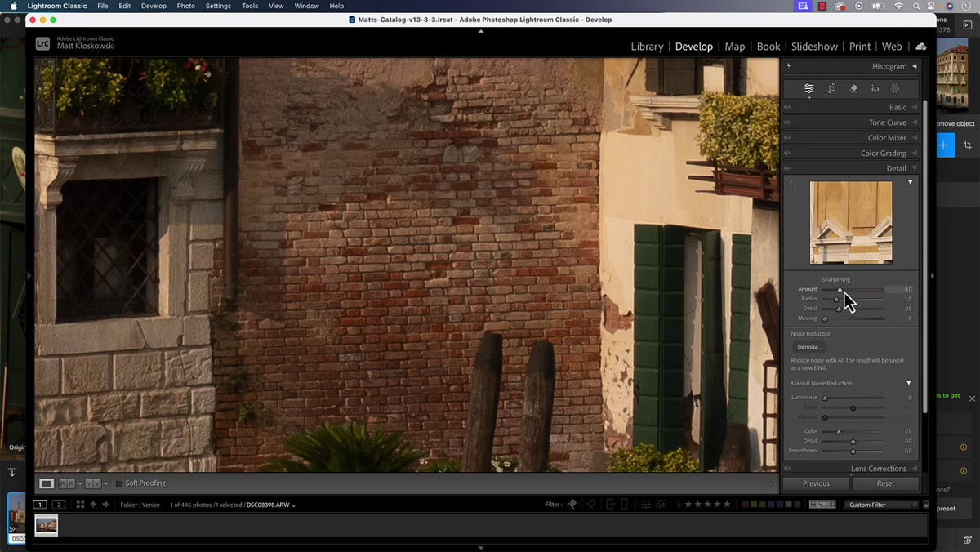Select the Red Eye correction tool
This screenshot has width=980, height=552.
tap(875, 88)
